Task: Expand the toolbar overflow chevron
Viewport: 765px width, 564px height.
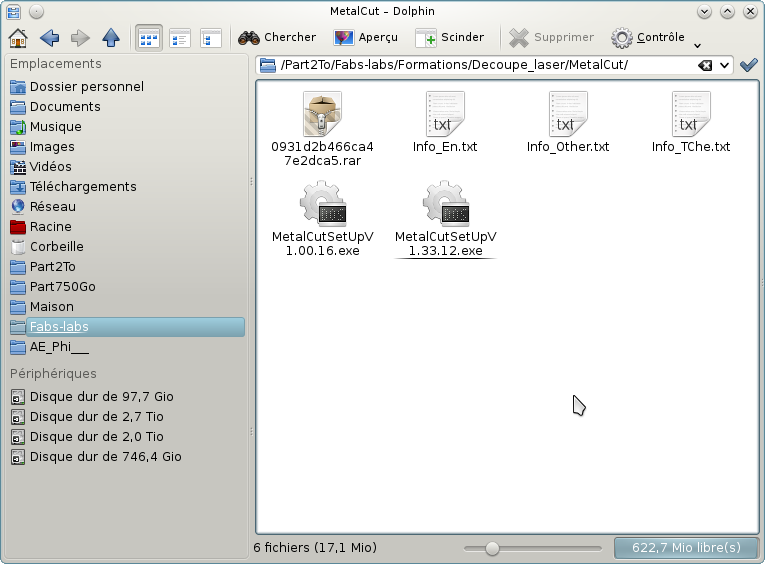Action: (698, 45)
